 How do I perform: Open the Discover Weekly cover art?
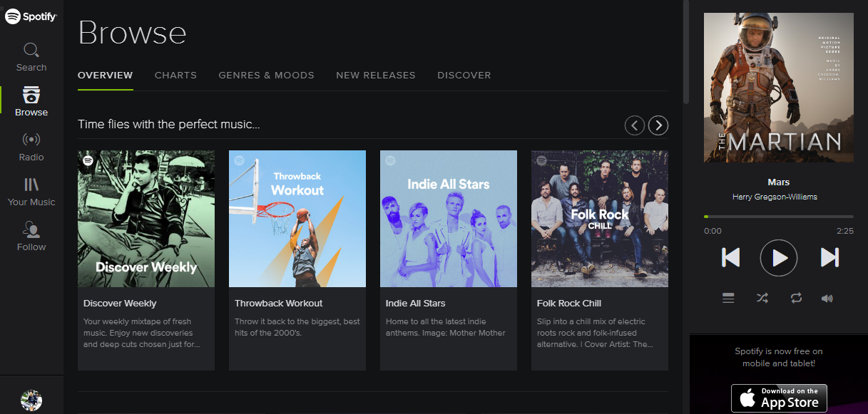[146, 219]
